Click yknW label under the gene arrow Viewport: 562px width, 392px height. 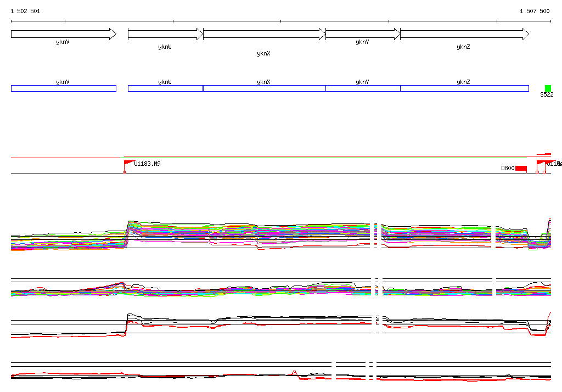point(165,47)
